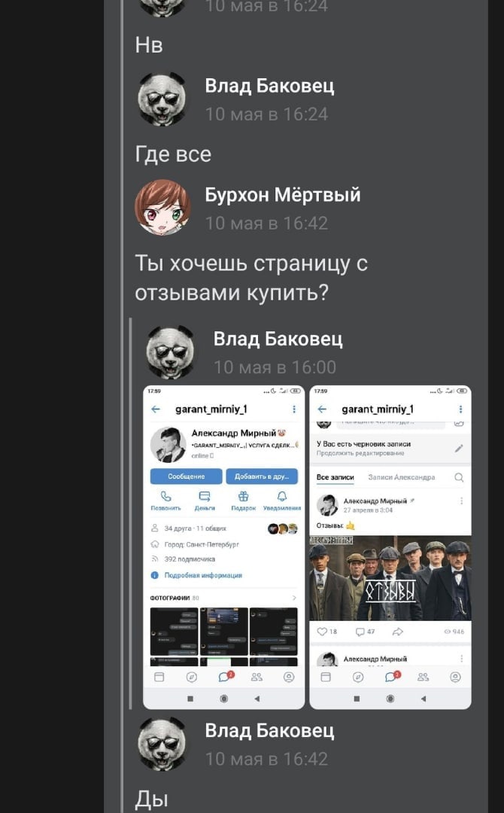
Task: Open Подробная информация link
Action: [x=203, y=575]
